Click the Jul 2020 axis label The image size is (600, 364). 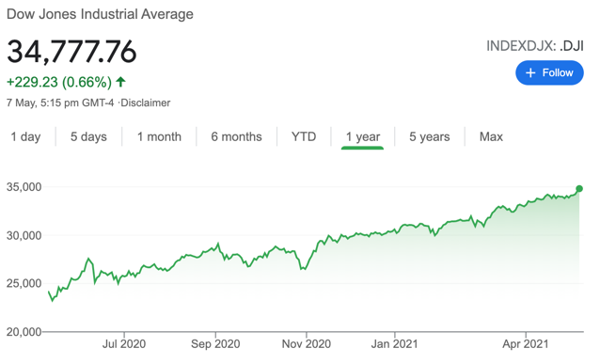[x=124, y=343]
